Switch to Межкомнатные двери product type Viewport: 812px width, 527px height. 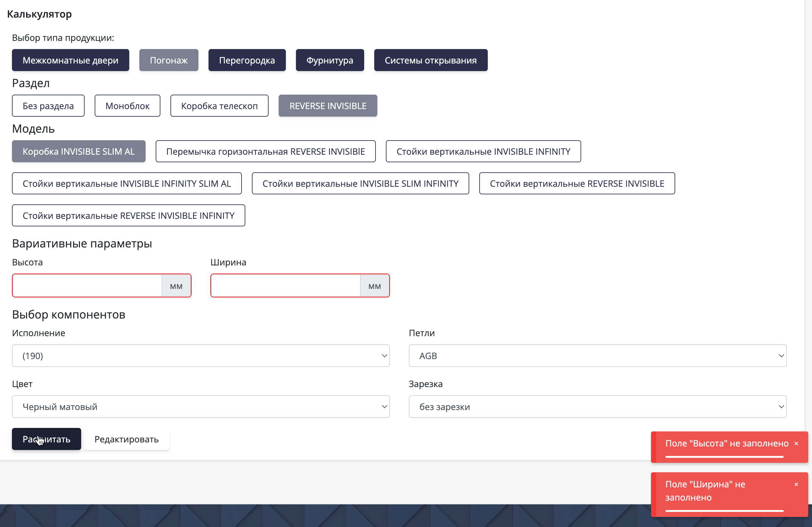[70, 60]
